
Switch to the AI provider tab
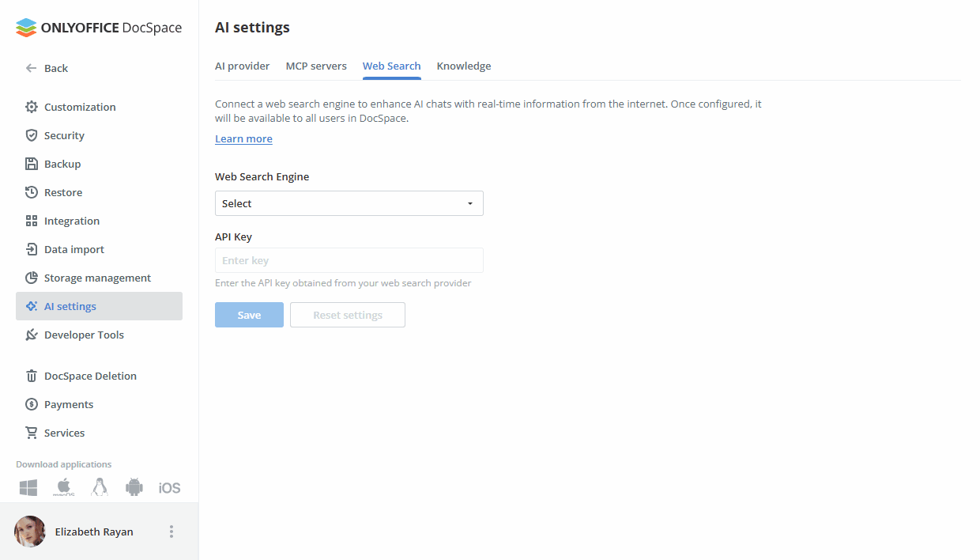tap(242, 66)
